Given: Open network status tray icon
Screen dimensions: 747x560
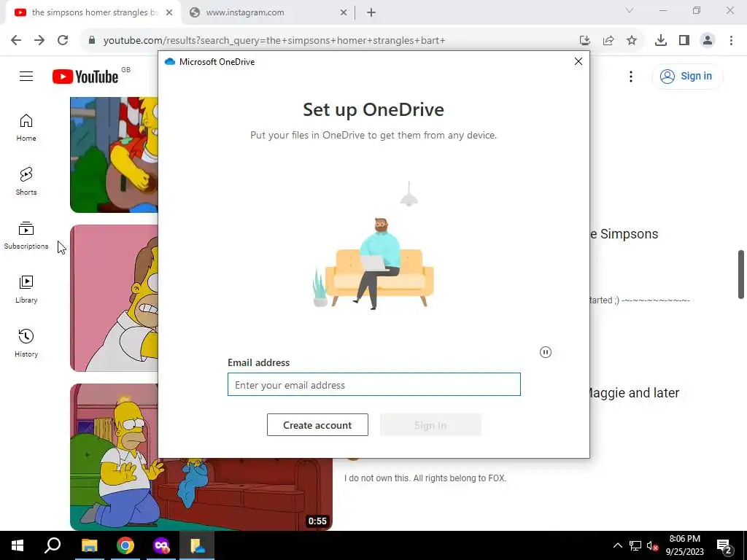Looking at the screenshot, I should pyautogui.click(x=635, y=545).
